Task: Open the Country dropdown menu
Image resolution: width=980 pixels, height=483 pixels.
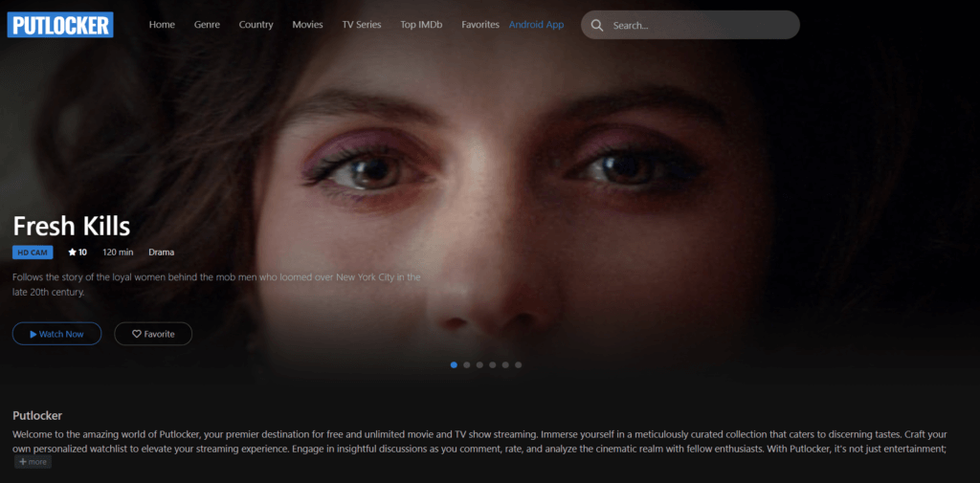Action: pyautogui.click(x=256, y=25)
